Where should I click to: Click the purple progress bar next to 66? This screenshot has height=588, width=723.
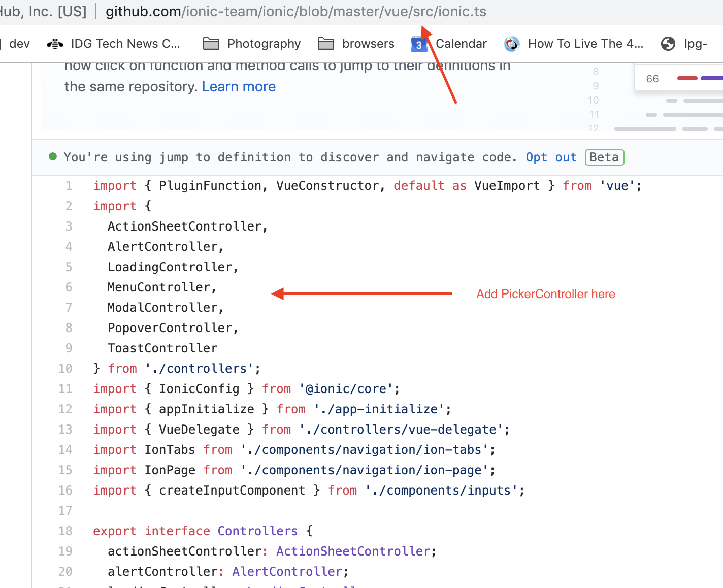(x=713, y=78)
